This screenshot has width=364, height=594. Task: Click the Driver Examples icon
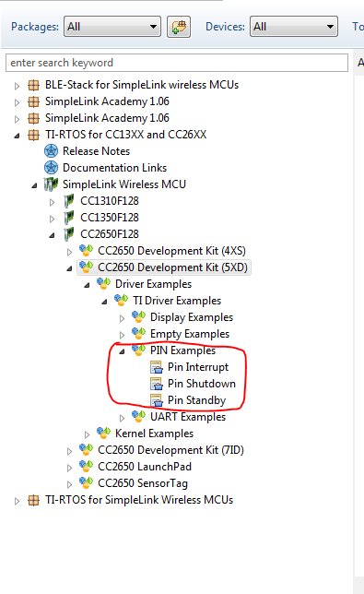coord(104,284)
